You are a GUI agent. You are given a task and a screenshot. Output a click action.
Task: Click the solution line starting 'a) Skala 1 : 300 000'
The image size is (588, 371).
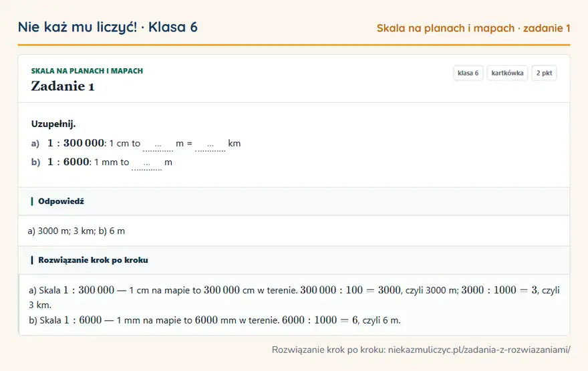[294, 297]
